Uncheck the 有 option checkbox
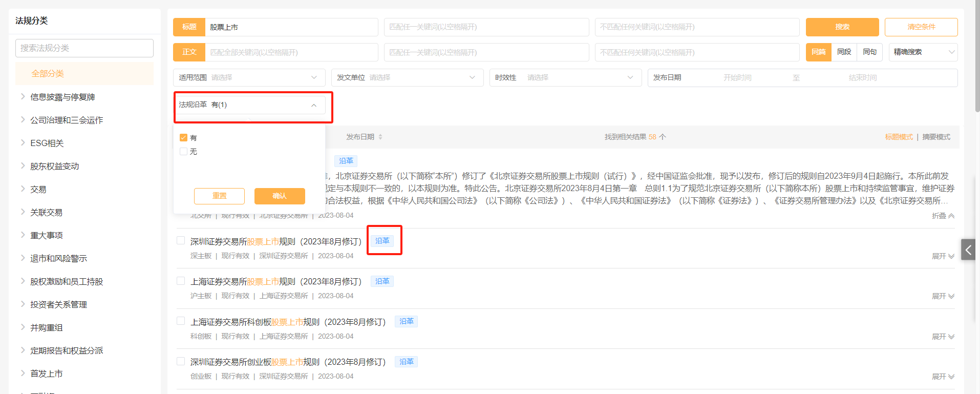 [x=183, y=138]
